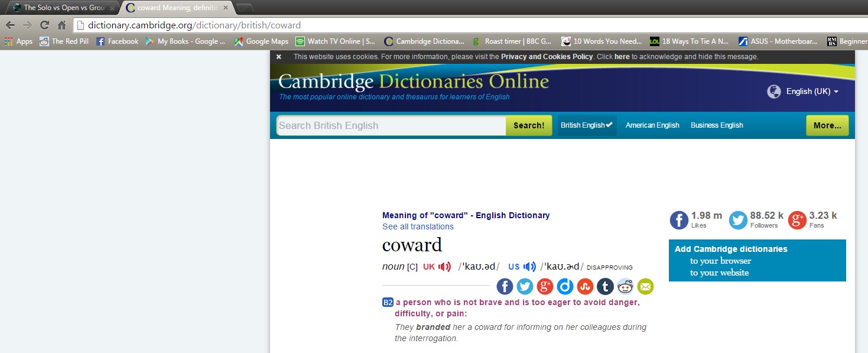The width and height of the screenshot is (868, 353).
Task: Share via the blue 'd' bookmarking icon
Action: coord(565,287)
